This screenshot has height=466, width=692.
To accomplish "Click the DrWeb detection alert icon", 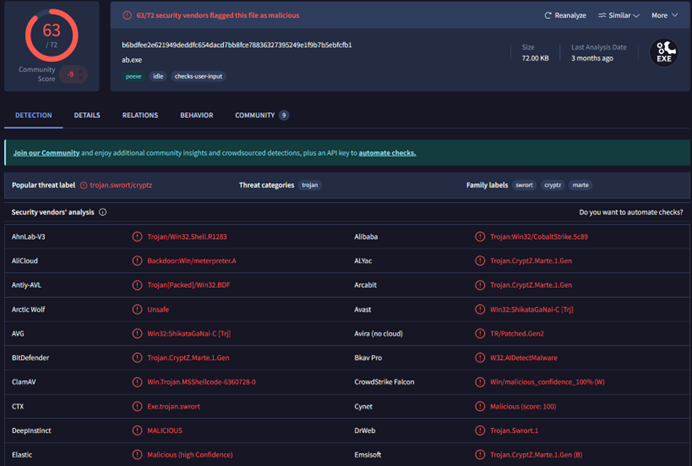I will point(480,431).
